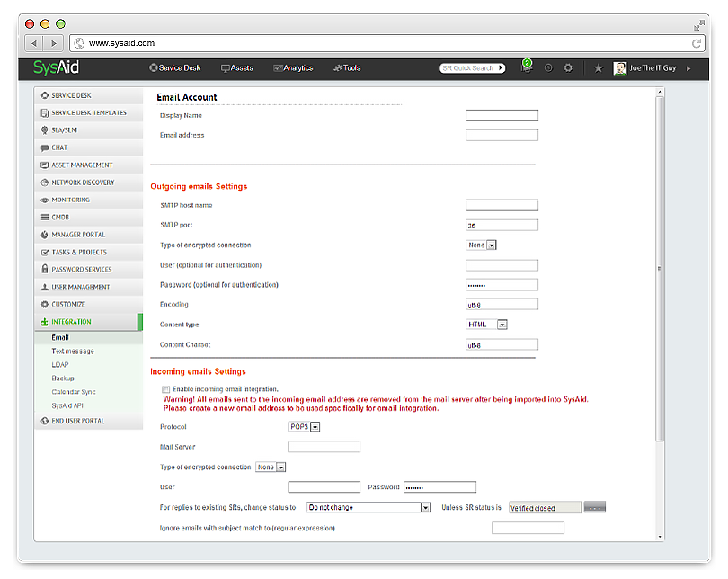Open notifications icon with green badge
728x579 pixels.
(527, 67)
